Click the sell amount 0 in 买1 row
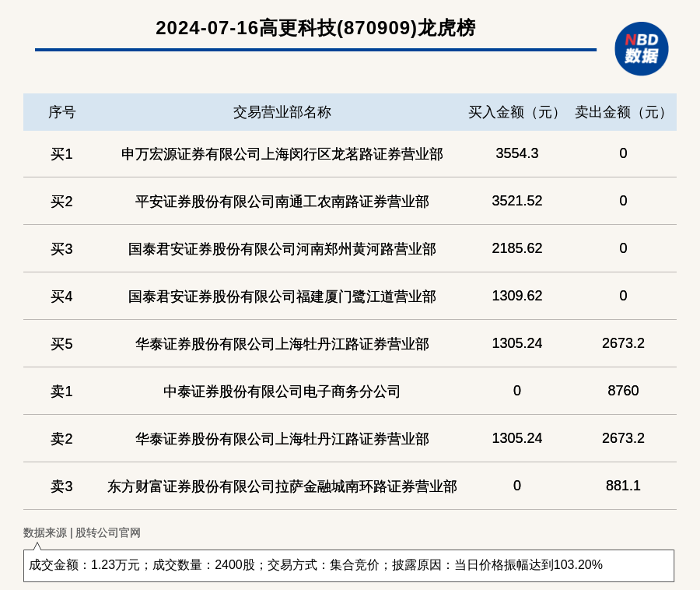Image resolution: width=700 pixels, height=590 pixels. tap(623, 153)
